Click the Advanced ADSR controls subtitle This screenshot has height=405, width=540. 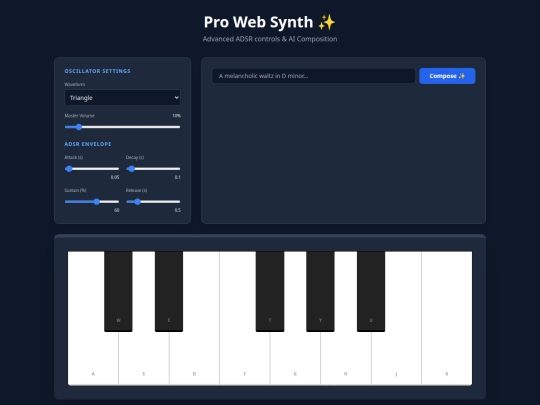pos(270,39)
